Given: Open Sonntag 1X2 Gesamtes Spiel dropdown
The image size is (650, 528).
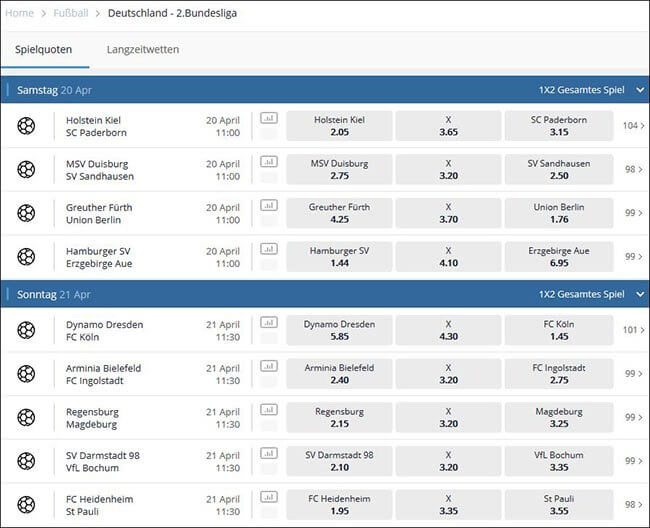Looking at the screenshot, I should 592,294.
